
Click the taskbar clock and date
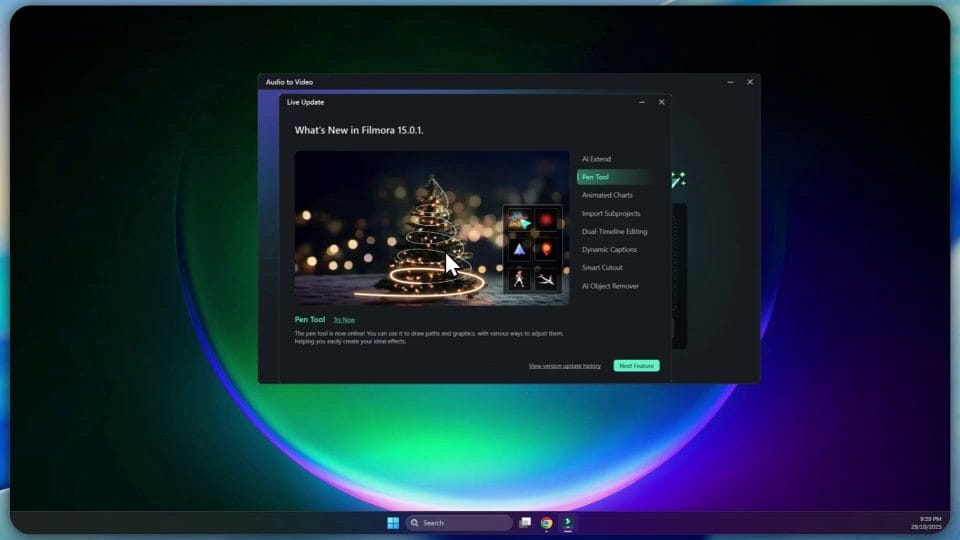tap(926, 523)
